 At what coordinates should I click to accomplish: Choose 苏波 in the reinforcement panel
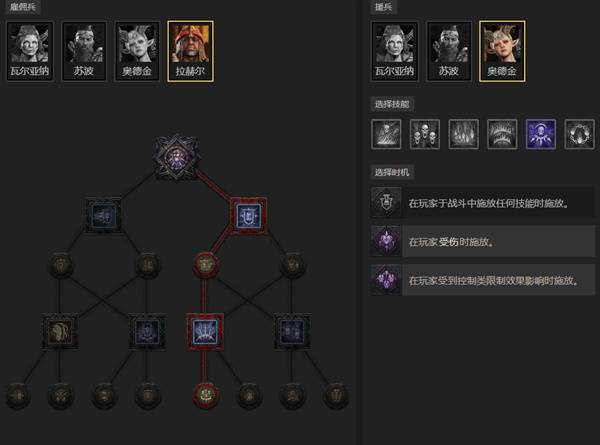pos(448,51)
